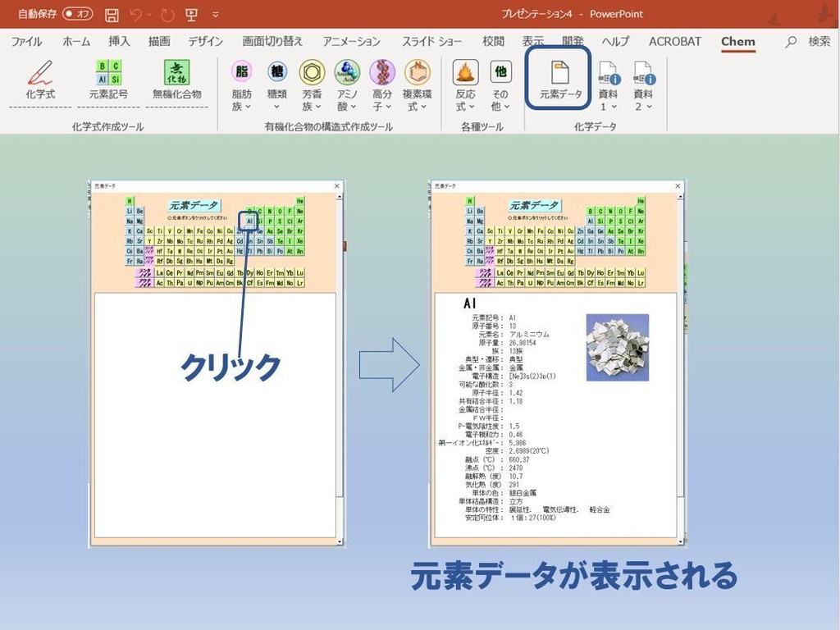Screen dimensions: 840x630
Task: Open the 糖類 sugars dropdown
Action: coord(277,85)
